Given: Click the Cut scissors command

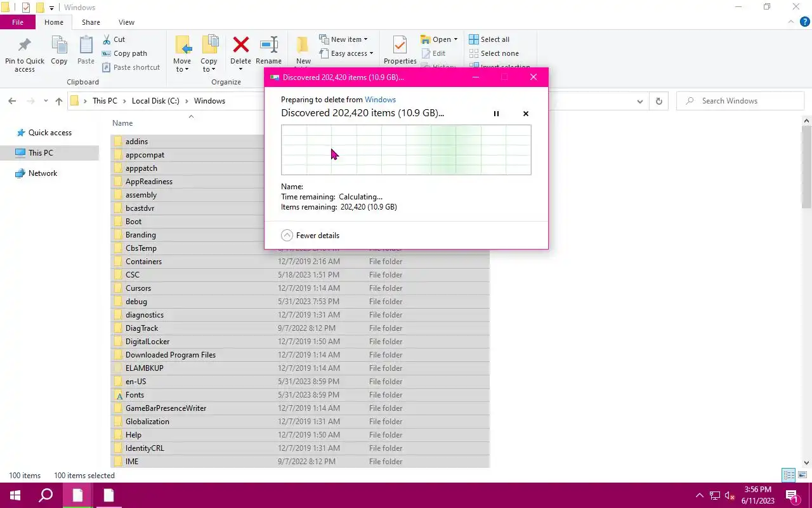Looking at the screenshot, I should pyautogui.click(x=114, y=39).
